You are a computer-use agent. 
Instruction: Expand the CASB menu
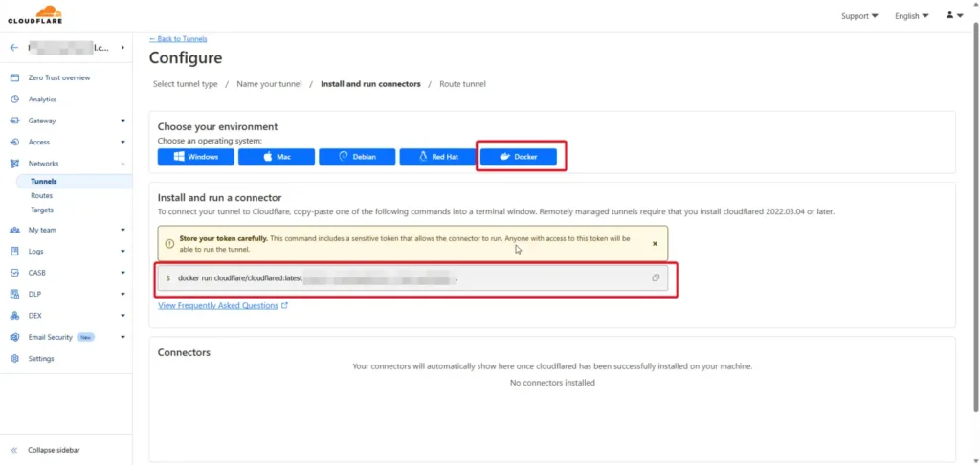(122, 273)
